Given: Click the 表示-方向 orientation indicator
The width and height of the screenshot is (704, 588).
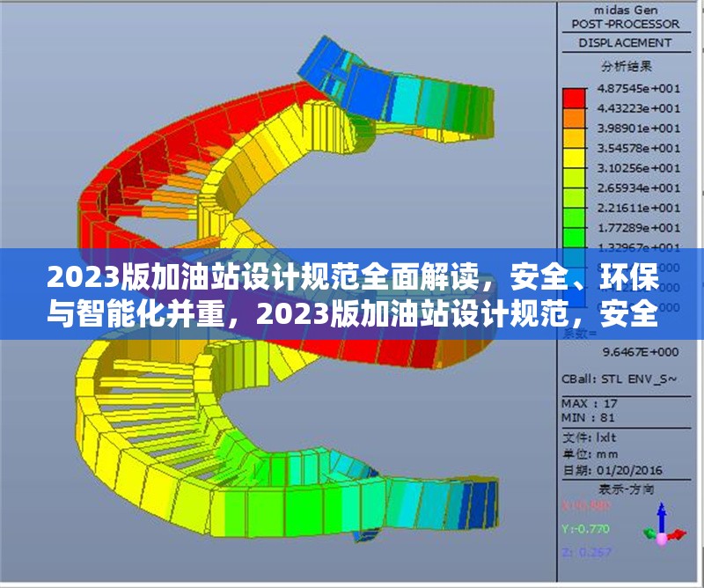Looking at the screenshot, I should tap(627, 489).
